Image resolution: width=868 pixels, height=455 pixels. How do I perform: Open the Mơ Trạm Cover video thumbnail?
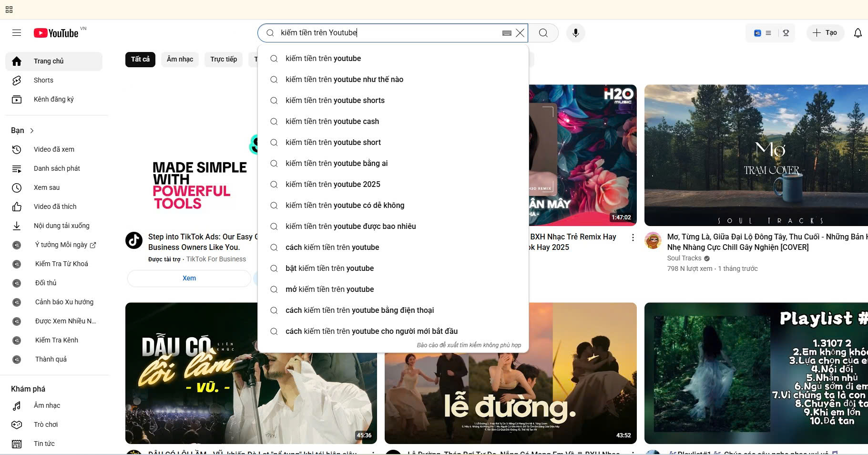coord(756,155)
